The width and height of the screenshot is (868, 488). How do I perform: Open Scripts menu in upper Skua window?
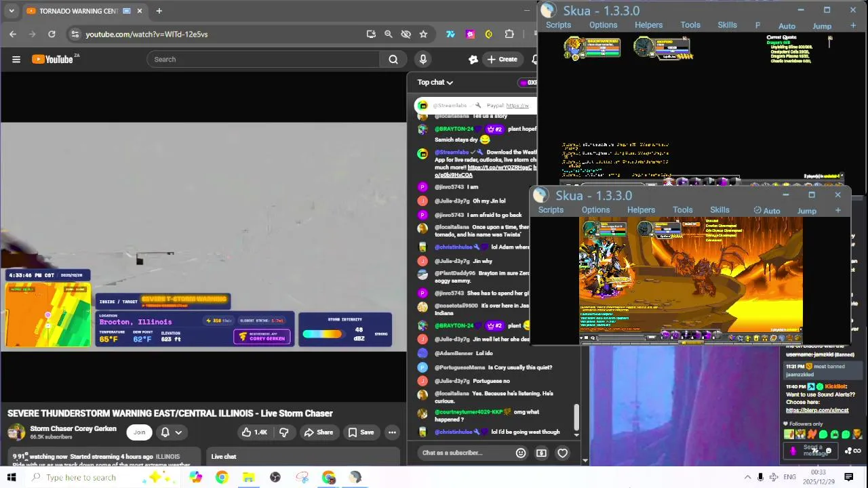click(559, 25)
